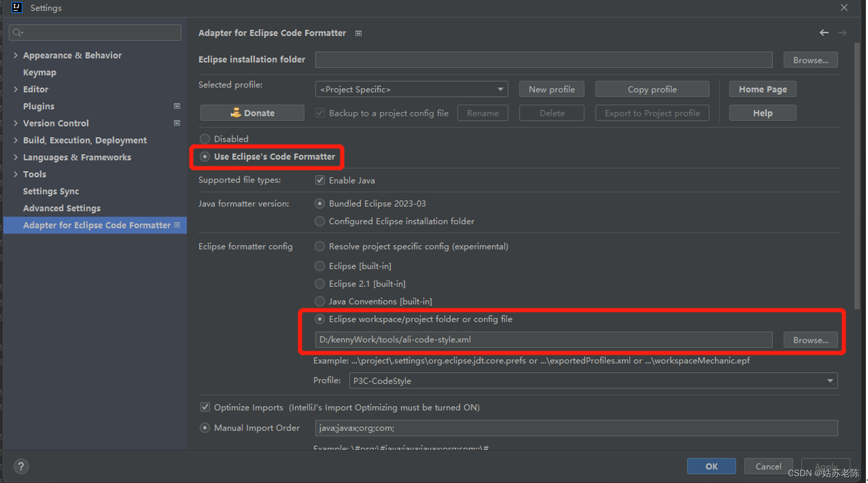Toggle the Optimize Imports checkbox
Viewport: 868px width, 483px height.
pos(205,407)
